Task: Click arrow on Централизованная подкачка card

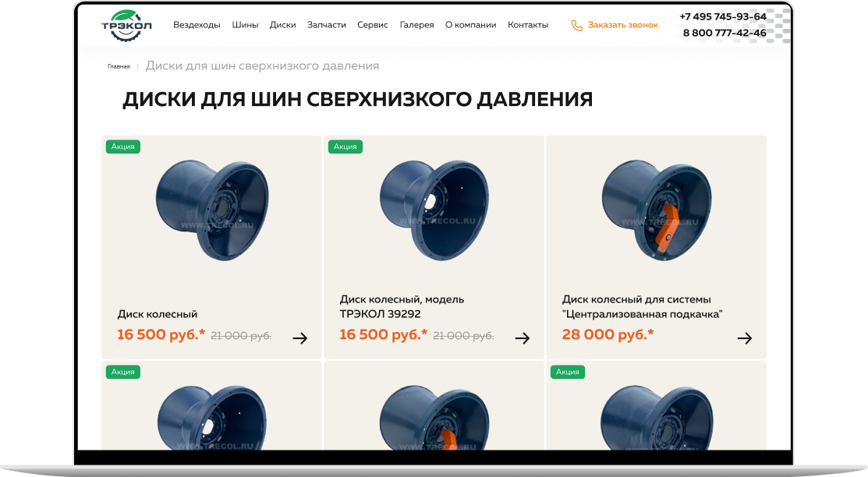Action: tap(745, 338)
